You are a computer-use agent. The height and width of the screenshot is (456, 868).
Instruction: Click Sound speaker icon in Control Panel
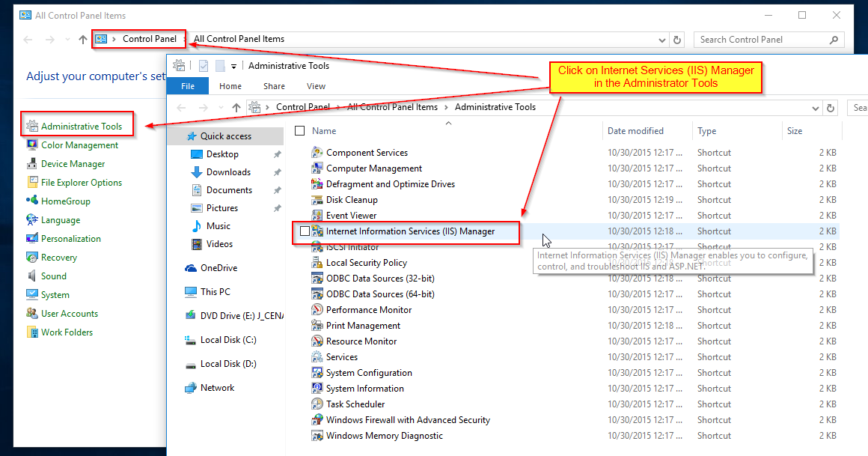pyautogui.click(x=32, y=276)
